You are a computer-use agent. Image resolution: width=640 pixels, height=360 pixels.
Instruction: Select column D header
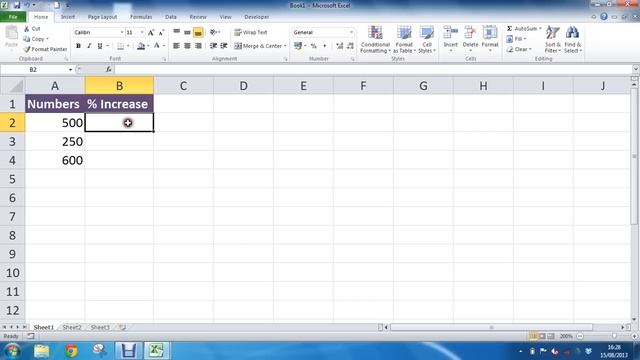point(243,86)
